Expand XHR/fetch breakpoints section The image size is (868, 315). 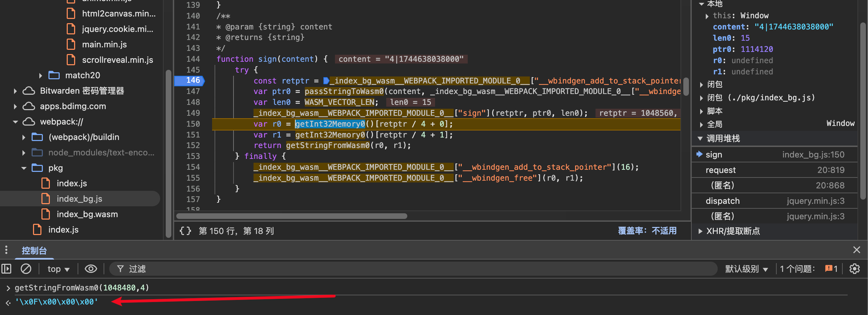point(701,231)
